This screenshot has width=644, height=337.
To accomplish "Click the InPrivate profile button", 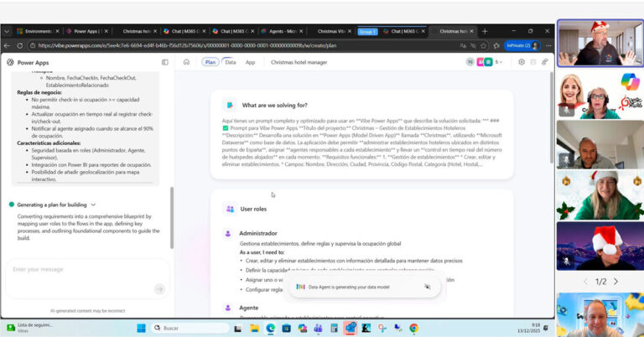I will pos(522,45).
